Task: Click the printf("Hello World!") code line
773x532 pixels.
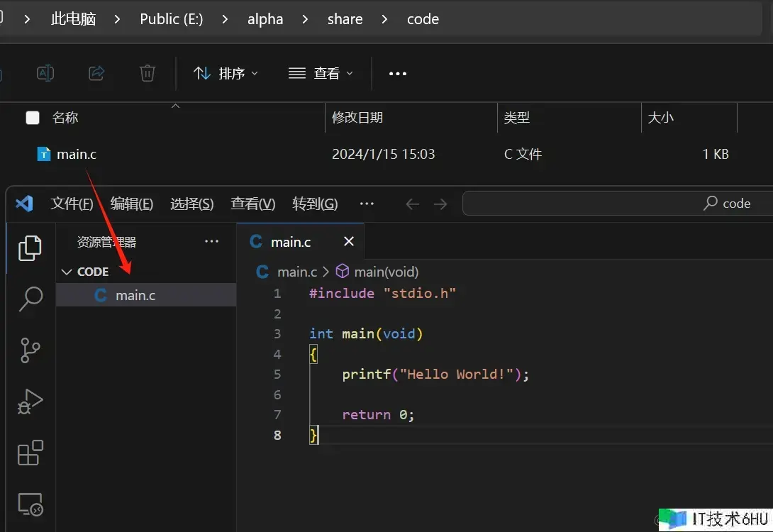Action: pyautogui.click(x=435, y=375)
